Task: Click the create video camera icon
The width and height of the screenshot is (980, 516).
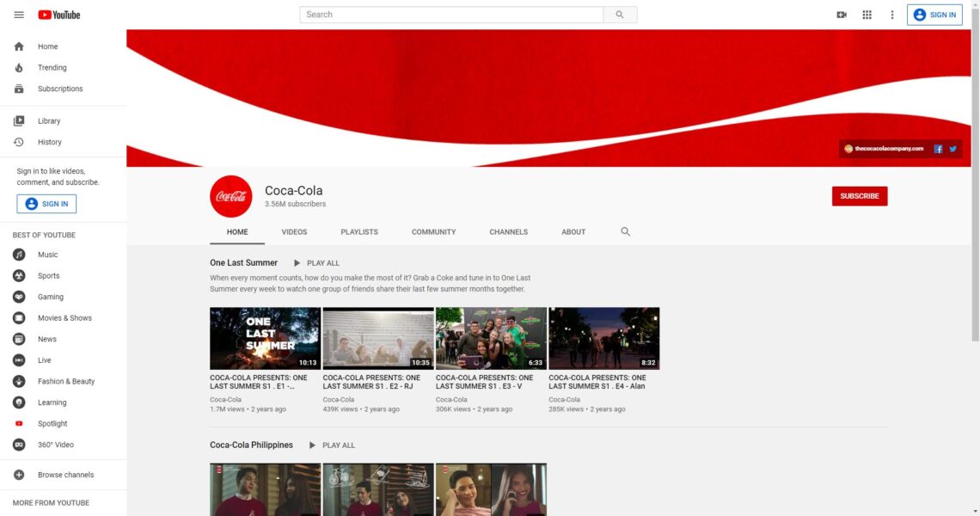Action: (x=842, y=15)
